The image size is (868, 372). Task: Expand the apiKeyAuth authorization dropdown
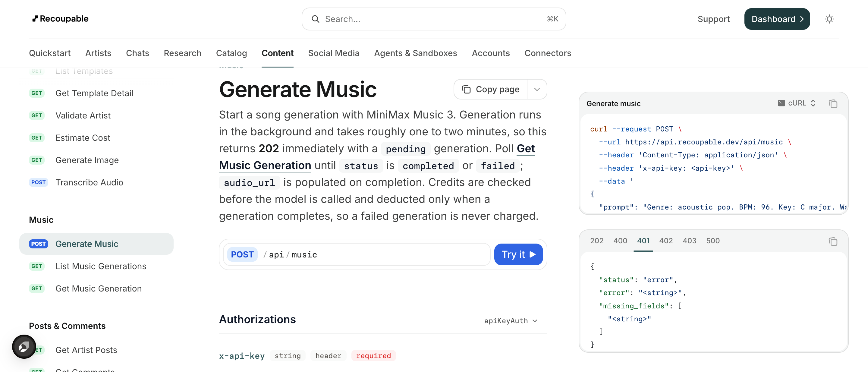(511, 321)
